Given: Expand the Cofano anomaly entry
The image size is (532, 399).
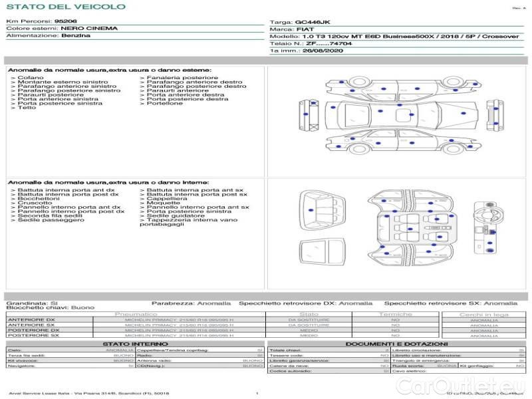Looking at the screenshot, I should point(31,78).
